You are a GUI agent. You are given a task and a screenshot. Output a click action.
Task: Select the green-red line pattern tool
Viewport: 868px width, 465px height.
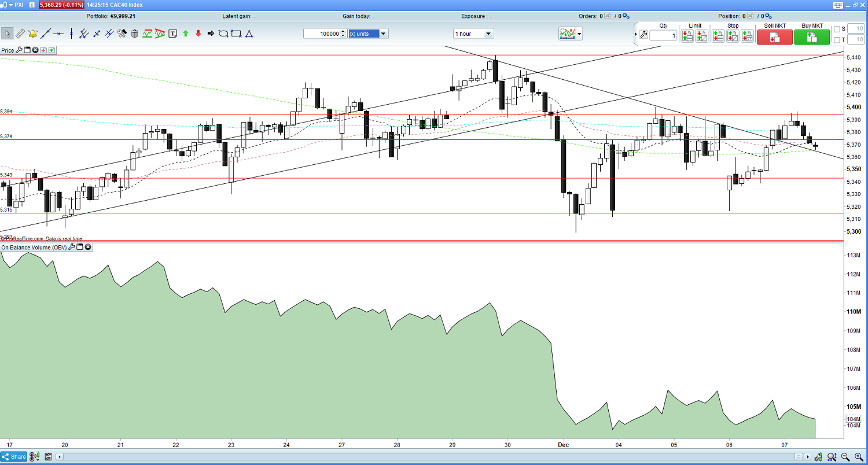click(147, 34)
